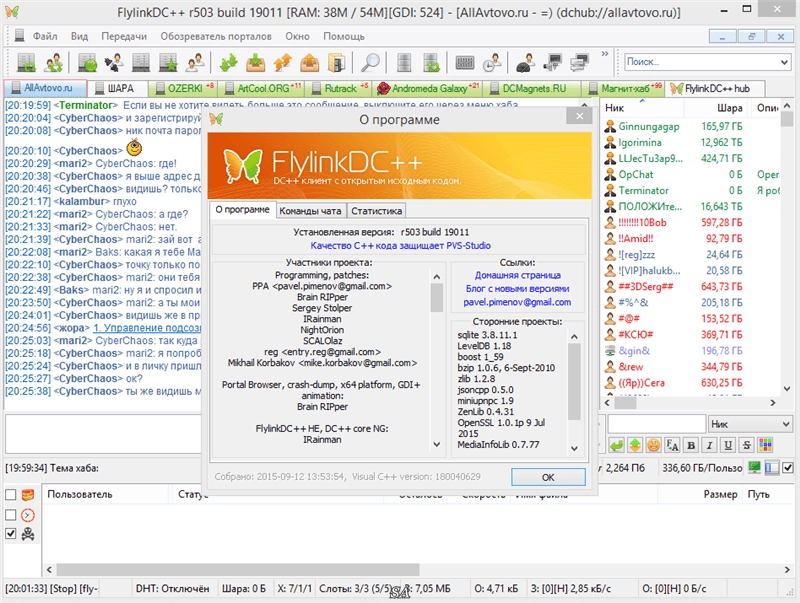Open finished downloads (box with green arrow)

point(256,63)
